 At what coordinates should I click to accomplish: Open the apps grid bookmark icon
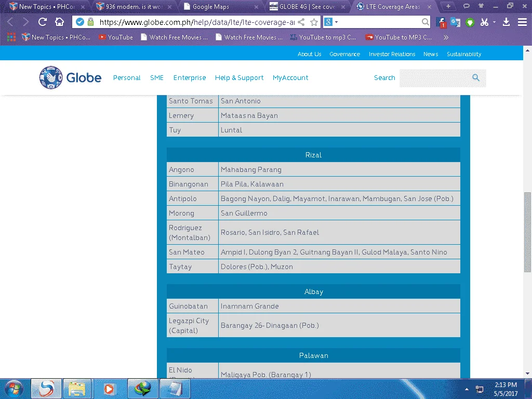coord(11,37)
